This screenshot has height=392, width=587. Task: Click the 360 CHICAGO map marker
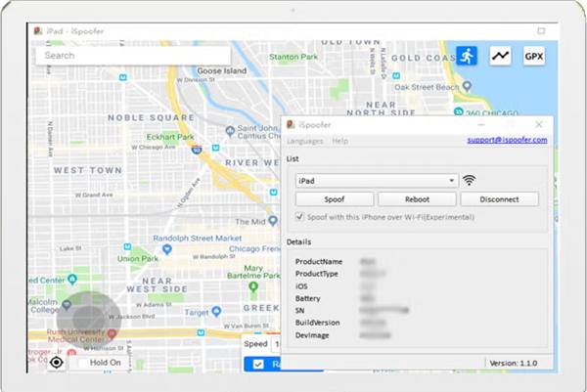click(458, 111)
